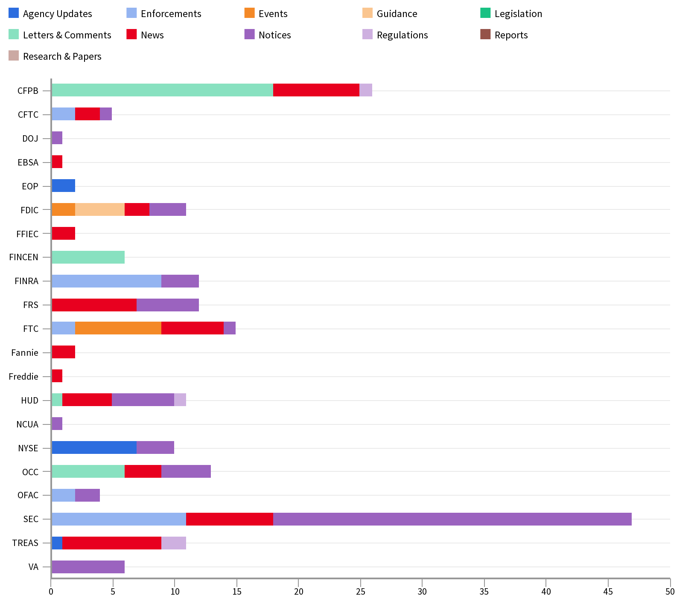The width and height of the screenshot is (700, 610).
Task: Click the Legislation legend icon
Action: [485, 13]
